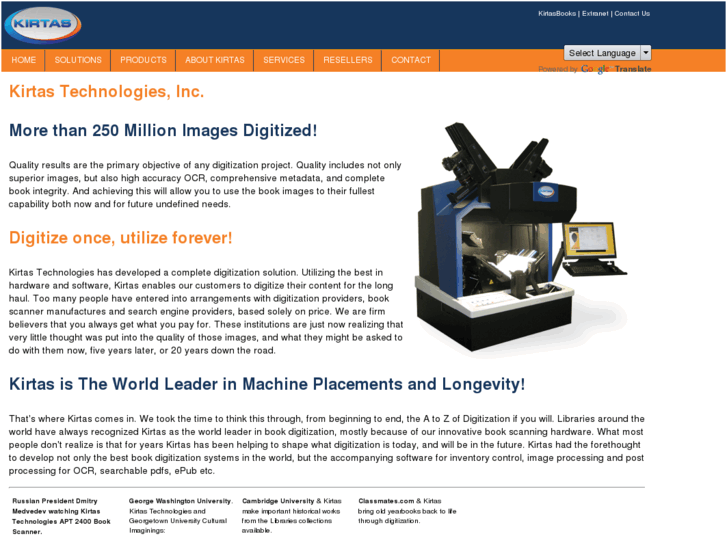Open the Russian President Dmitry Medvedev news item
This screenshot has width=727, height=545.
click(x=61, y=516)
